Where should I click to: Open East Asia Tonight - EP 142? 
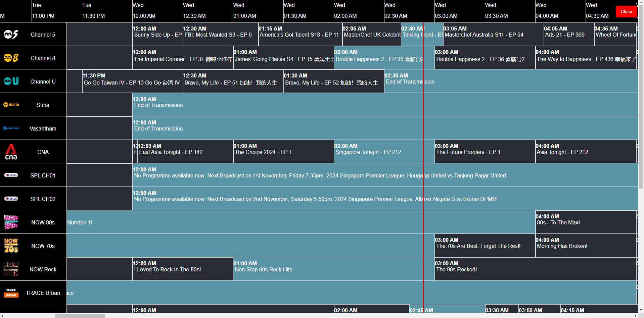[x=185, y=152]
